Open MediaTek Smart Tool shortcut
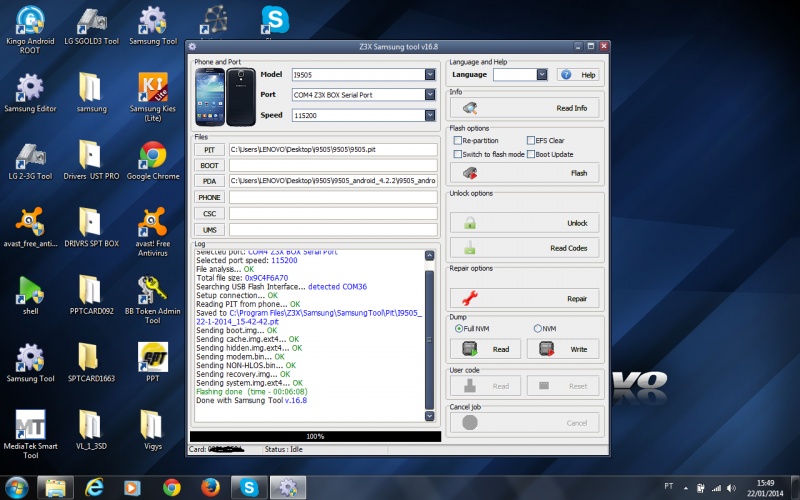Image resolution: width=800 pixels, height=500 pixels. tap(30, 434)
